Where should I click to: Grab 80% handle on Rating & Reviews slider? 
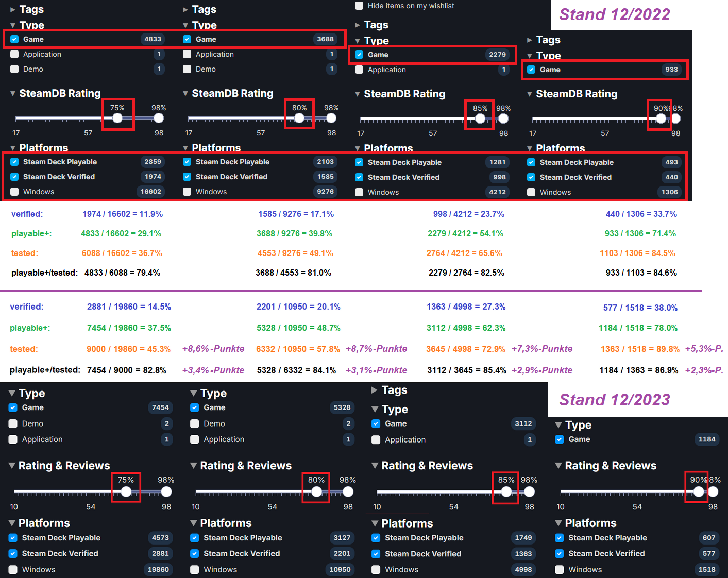[x=317, y=492]
